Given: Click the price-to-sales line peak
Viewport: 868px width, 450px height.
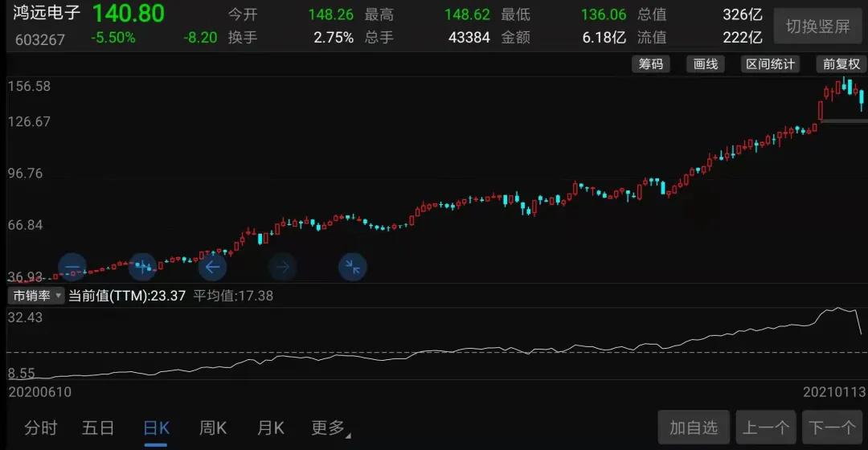Looking at the screenshot, I should point(838,309).
